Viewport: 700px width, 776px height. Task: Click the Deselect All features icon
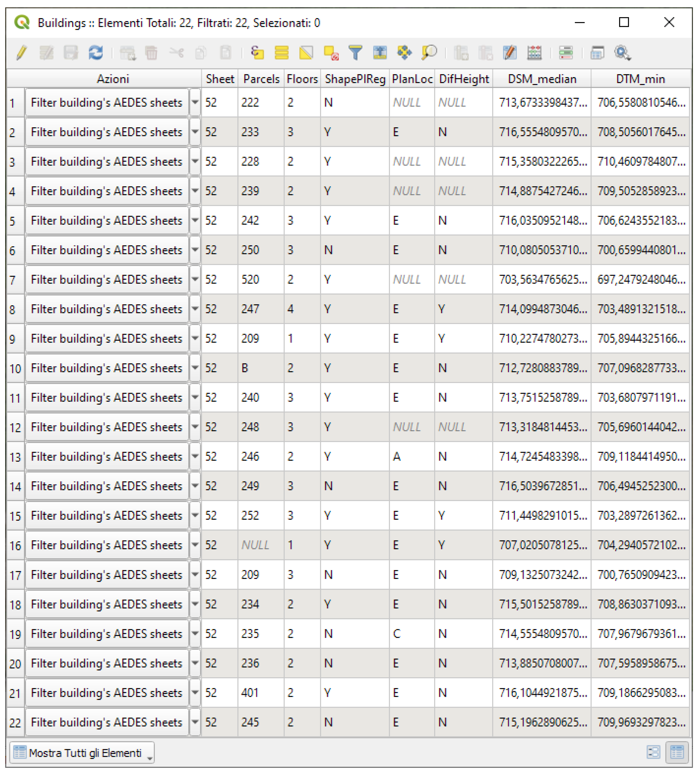(x=331, y=53)
